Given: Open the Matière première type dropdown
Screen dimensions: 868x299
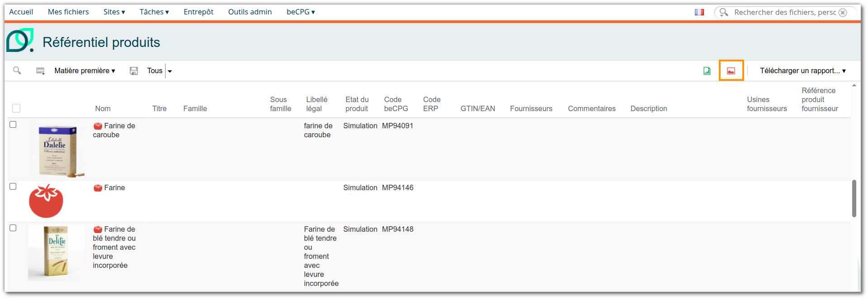Looking at the screenshot, I should 85,71.
